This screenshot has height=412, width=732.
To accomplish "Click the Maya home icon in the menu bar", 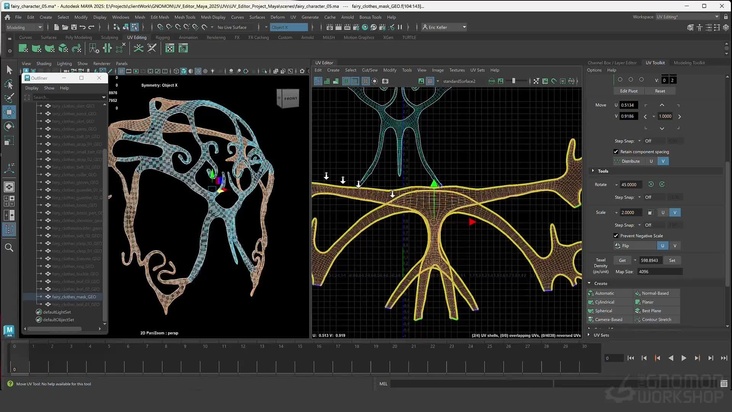I will tap(7, 17).
